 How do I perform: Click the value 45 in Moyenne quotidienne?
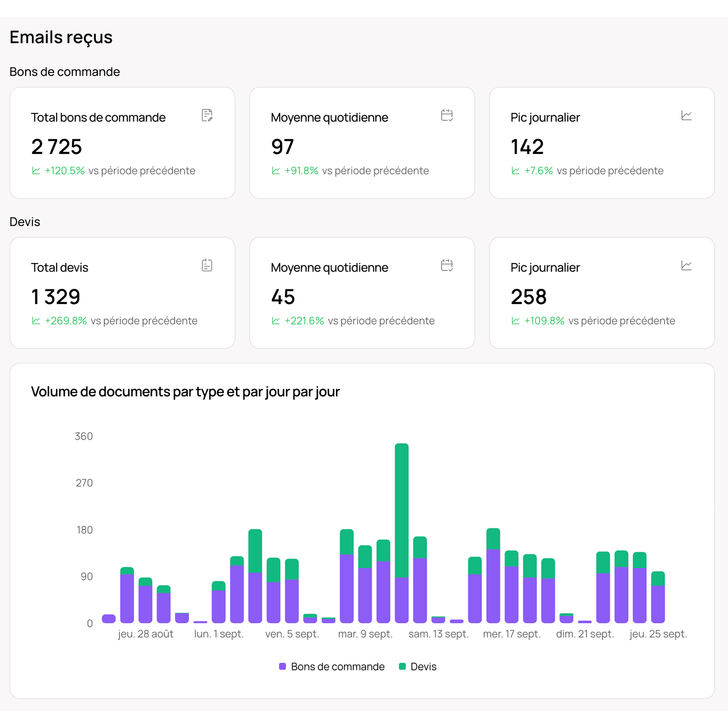(x=283, y=296)
